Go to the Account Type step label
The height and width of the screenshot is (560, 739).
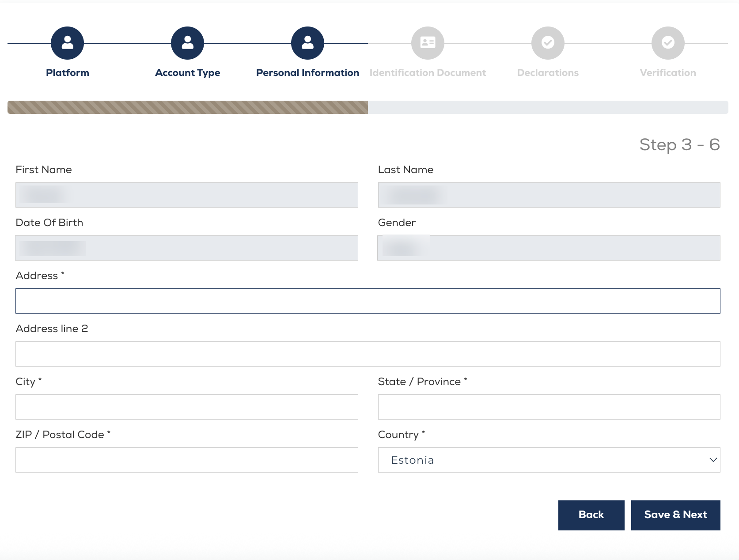[187, 73]
